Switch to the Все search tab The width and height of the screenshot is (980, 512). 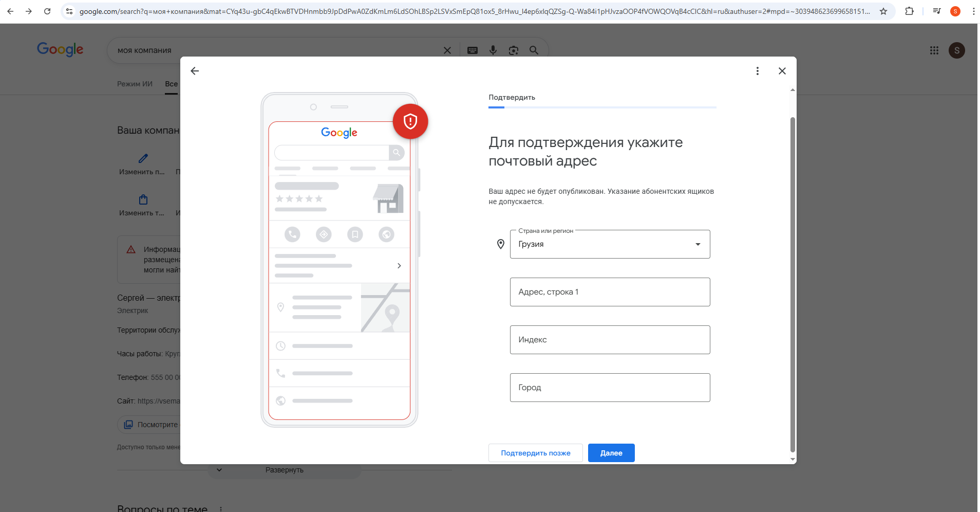[172, 84]
